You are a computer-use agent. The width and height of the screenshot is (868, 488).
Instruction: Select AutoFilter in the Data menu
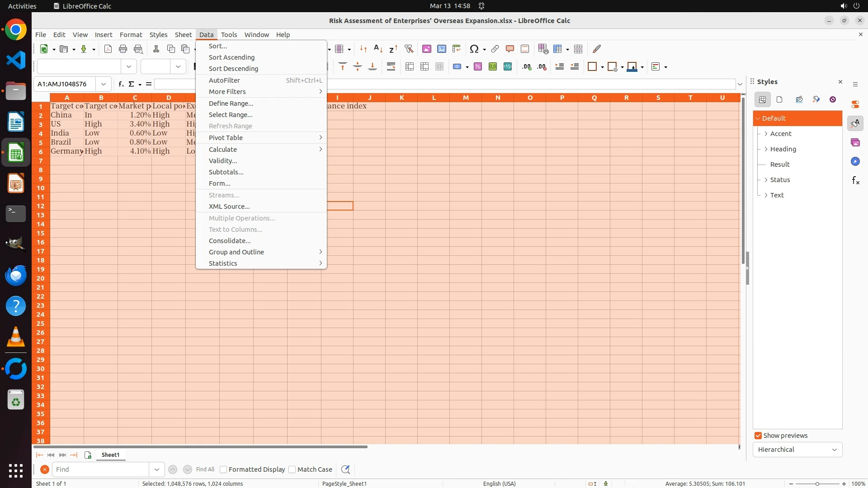(x=224, y=80)
